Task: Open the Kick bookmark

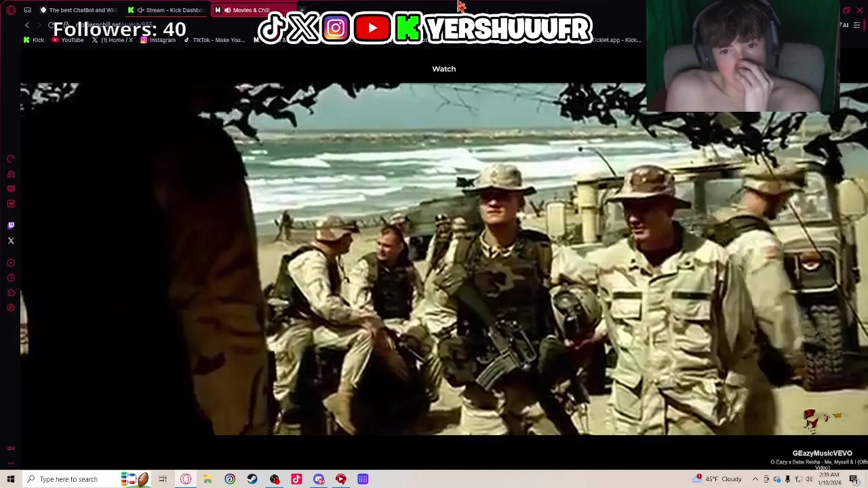Action: [34, 40]
